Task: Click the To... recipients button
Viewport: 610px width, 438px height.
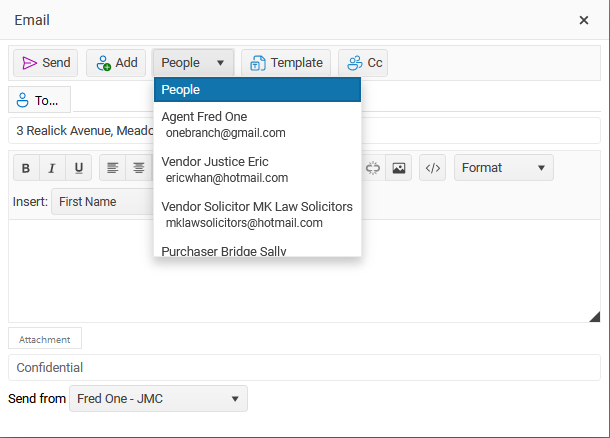Action: [x=39, y=100]
